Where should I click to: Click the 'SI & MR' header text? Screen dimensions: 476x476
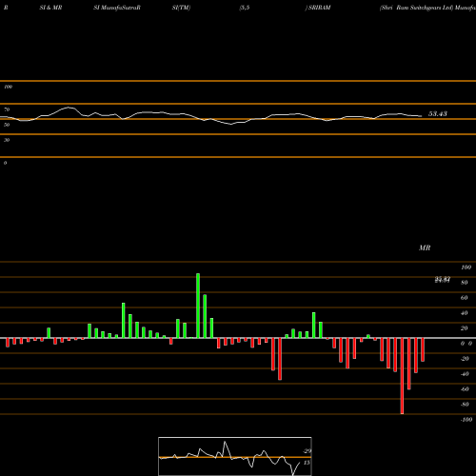[x=50, y=8]
